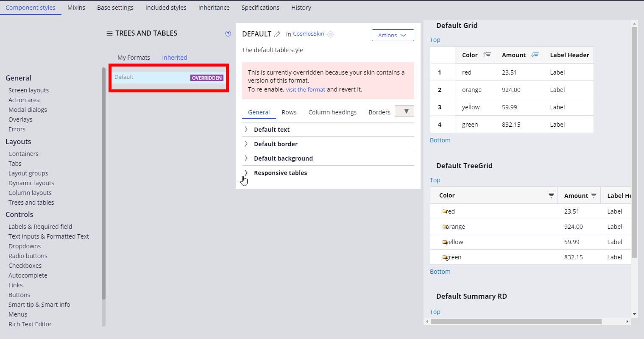Open Dynamic layouts in the sidebar
This screenshot has width=644, height=339.
pos(31,183)
